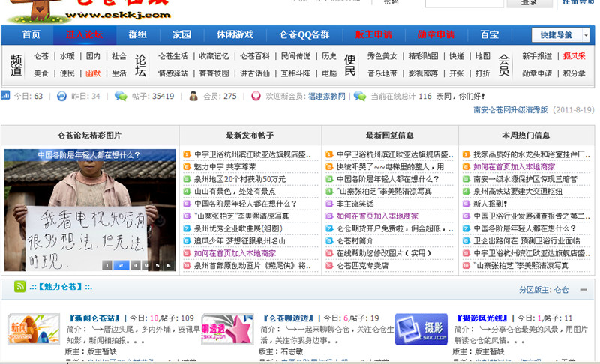Click the carousel photo of man holding sign

(90, 210)
